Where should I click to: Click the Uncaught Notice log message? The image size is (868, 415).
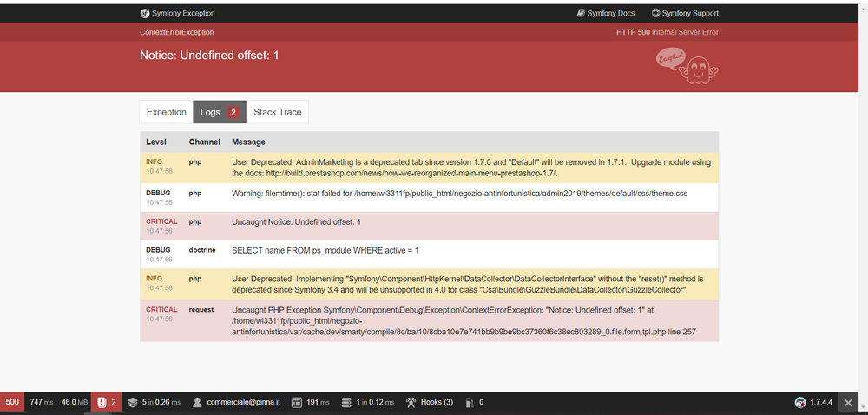click(x=296, y=222)
